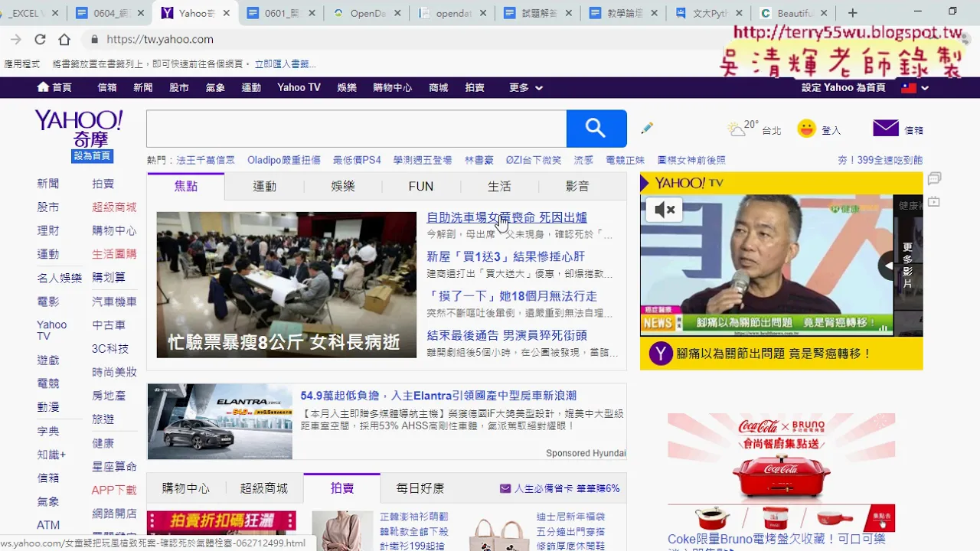Click the 設為首頁 button under the logo
The image size is (980, 551).
92,156
